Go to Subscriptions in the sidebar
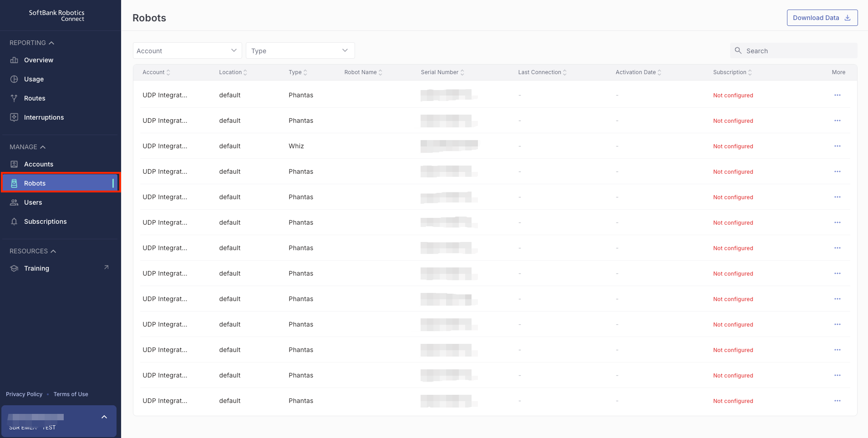This screenshot has width=868, height=438. 45,222
